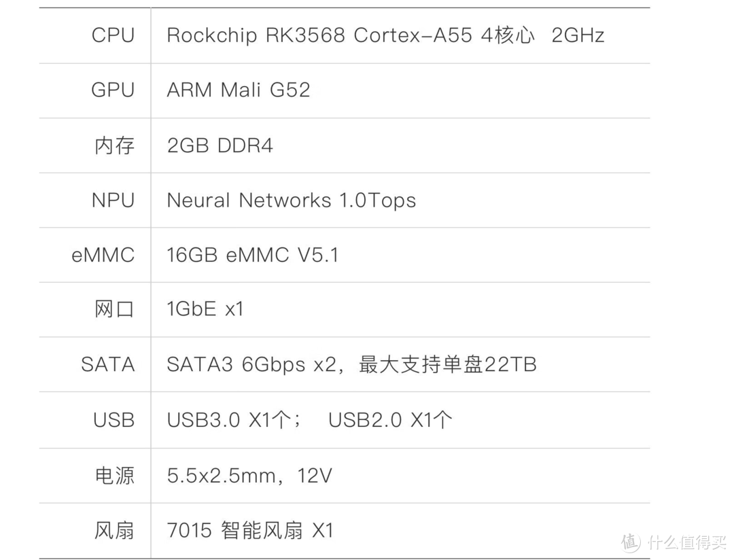Click the 5.5x2.5mm, 12V power value
This screenshot has width=734, height=560.
tap(249, 475)
